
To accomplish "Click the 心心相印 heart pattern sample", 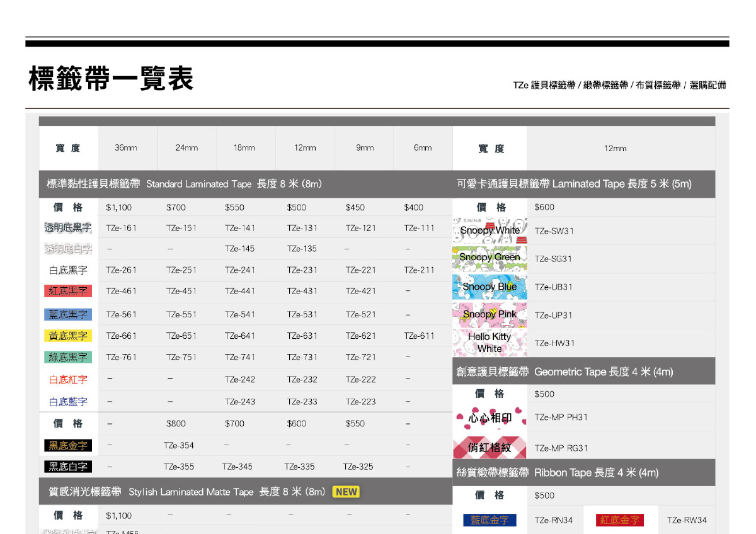I will (x=490, y=418).
